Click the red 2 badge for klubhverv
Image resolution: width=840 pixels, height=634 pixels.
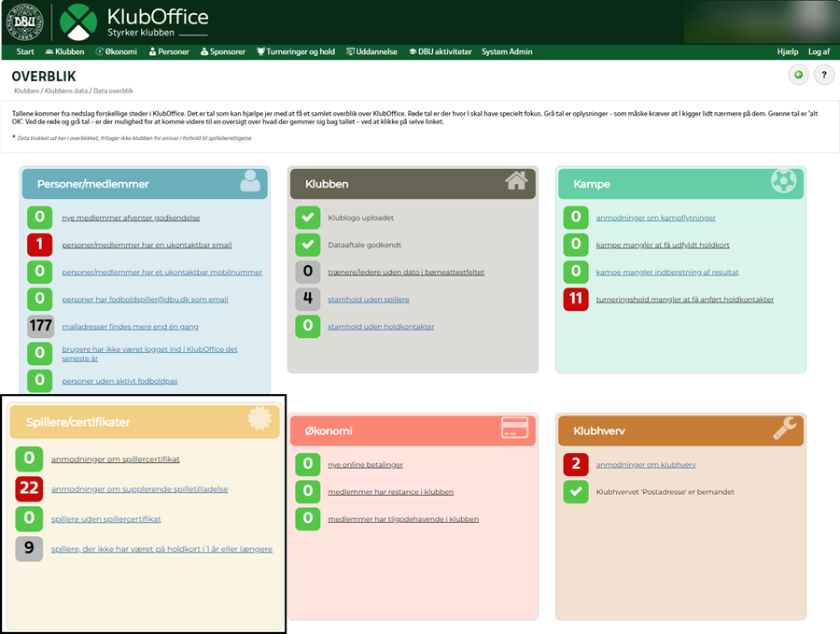pos(576,464)
